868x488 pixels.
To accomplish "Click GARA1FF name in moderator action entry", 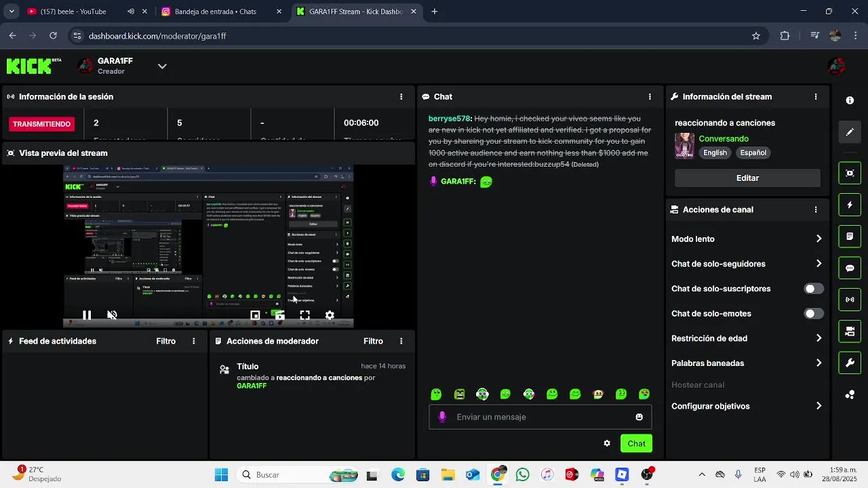I will 252,386.
